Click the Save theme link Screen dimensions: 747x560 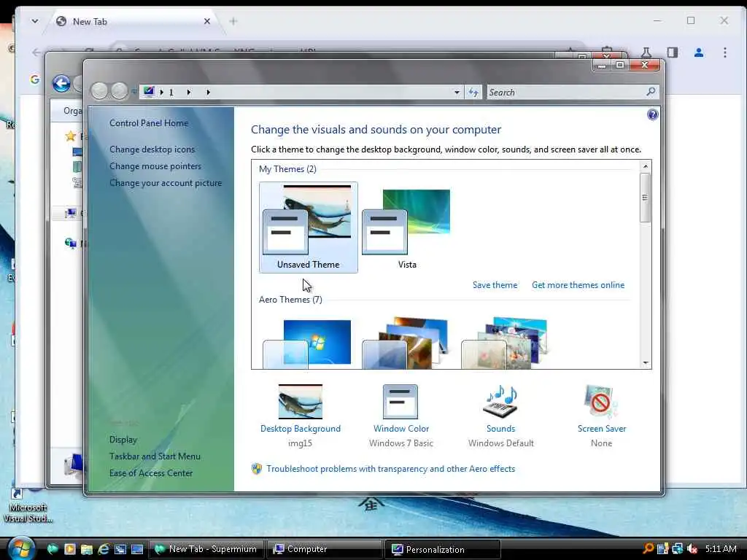[495, 285]
